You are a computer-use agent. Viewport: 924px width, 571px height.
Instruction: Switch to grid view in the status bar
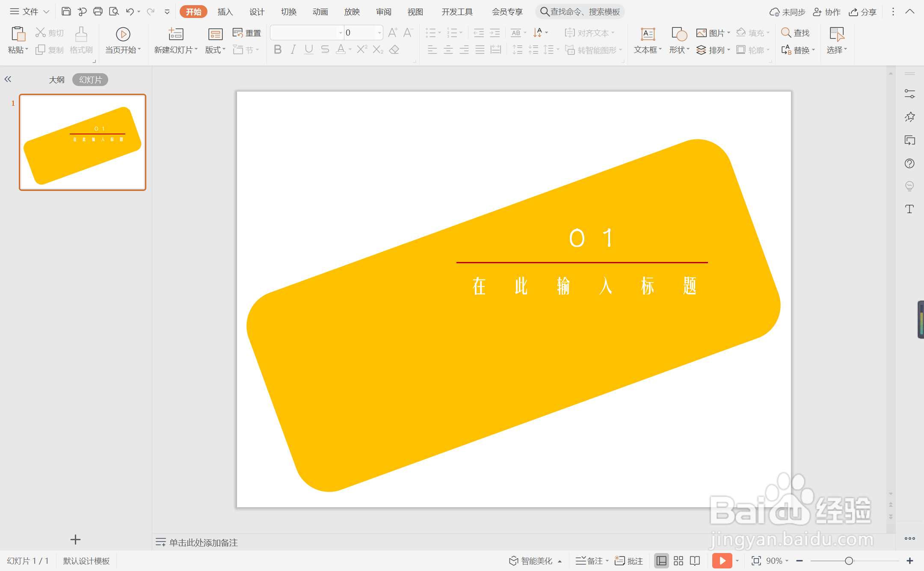(x=678, y=560)
